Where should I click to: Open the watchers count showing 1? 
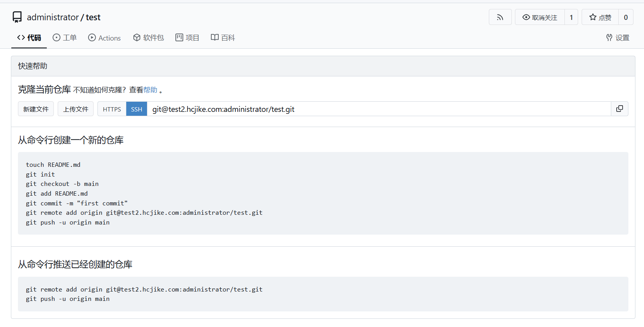pyautogui.click(x=571, y=18)
